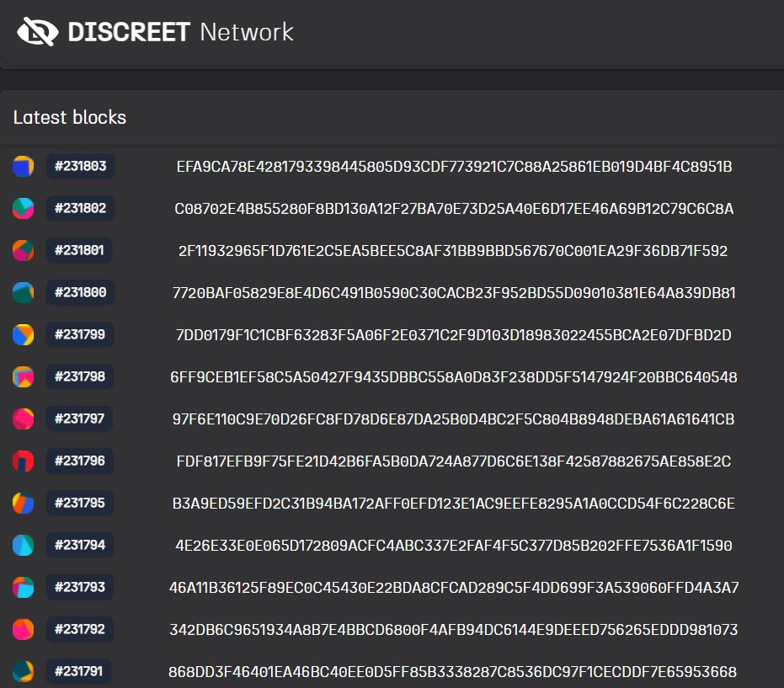The image size is (784, 688).
Task: Open block number #231803 badge
Action: click(x=80, y=166)
